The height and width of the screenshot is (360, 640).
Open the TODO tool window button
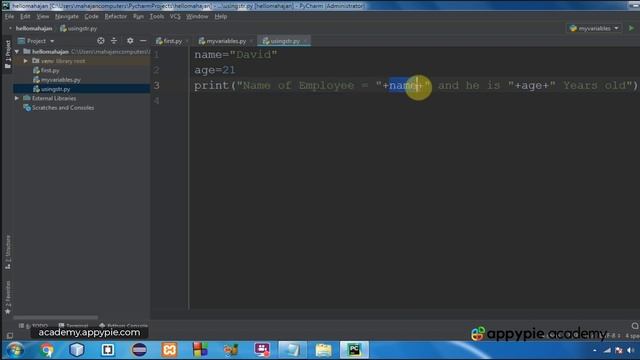(x=33, y=326)
